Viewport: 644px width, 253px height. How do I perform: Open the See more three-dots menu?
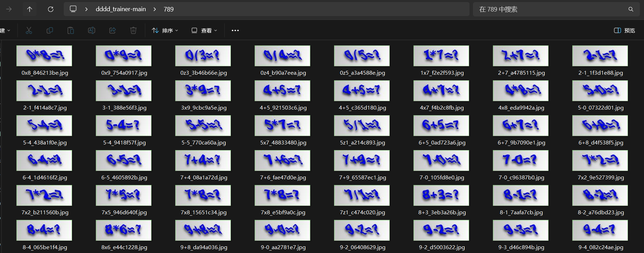pos(235,30)
